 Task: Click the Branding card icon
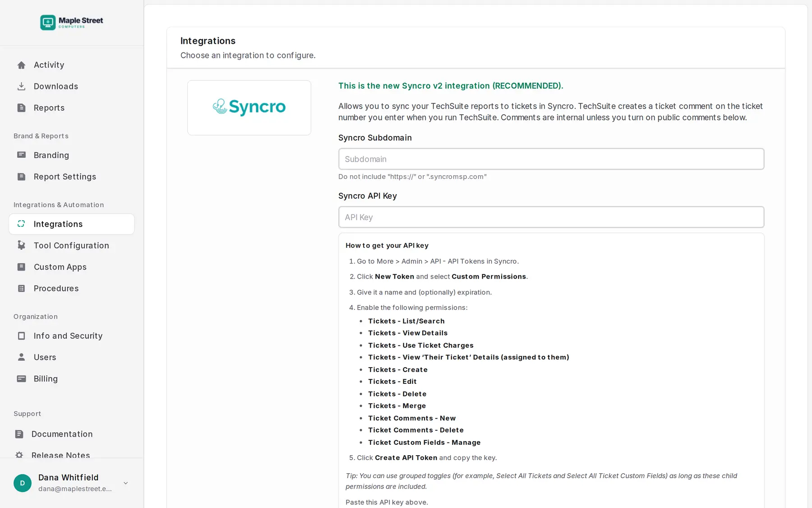[x=21, y=155]
